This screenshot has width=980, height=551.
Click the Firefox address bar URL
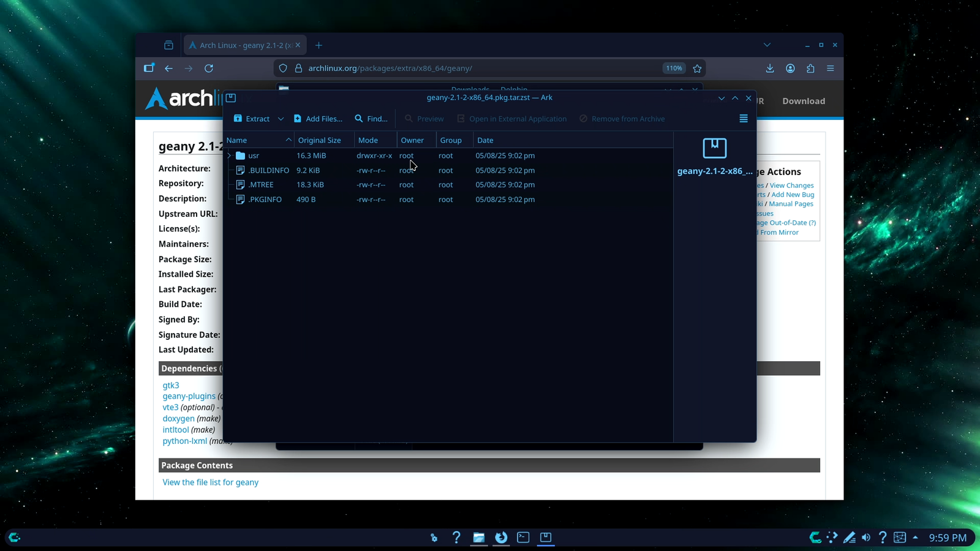390,69
